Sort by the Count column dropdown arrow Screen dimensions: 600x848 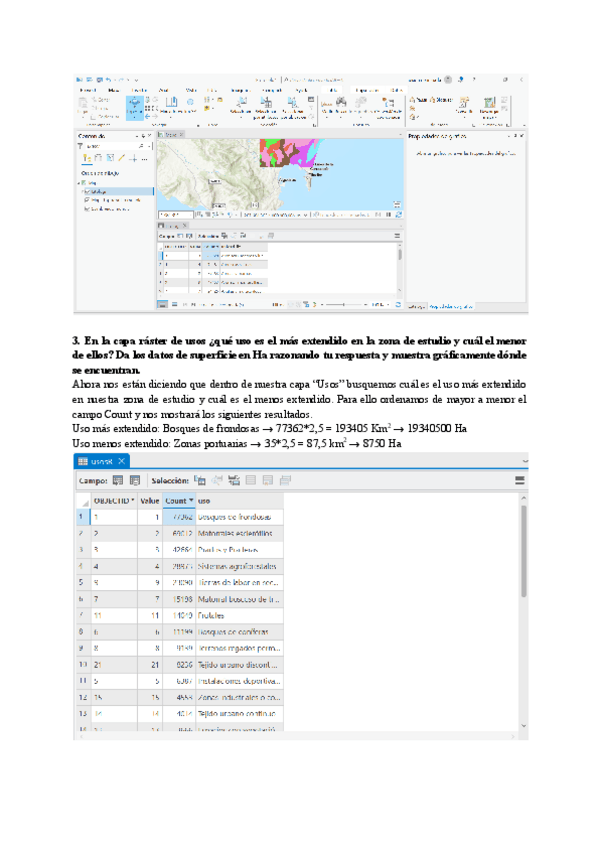click(191, 500)
